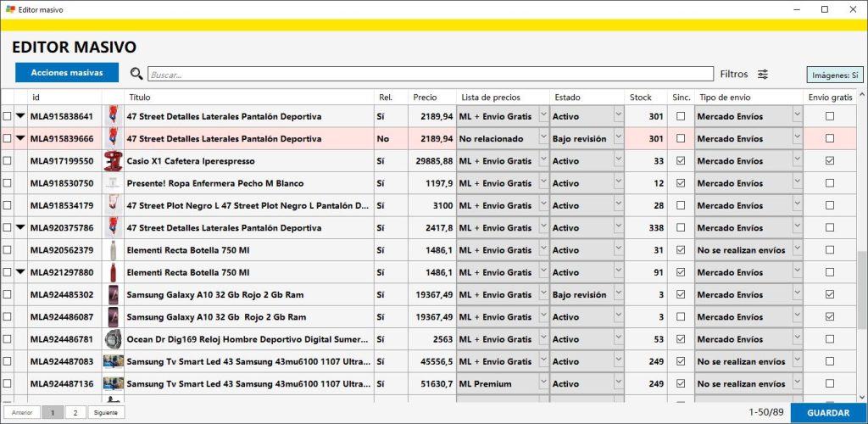Open thumbnail of Casio X1 Cafetera Iperespresso
The height and width of the screenshot is (424, 868).
click(x=113, y=161)
